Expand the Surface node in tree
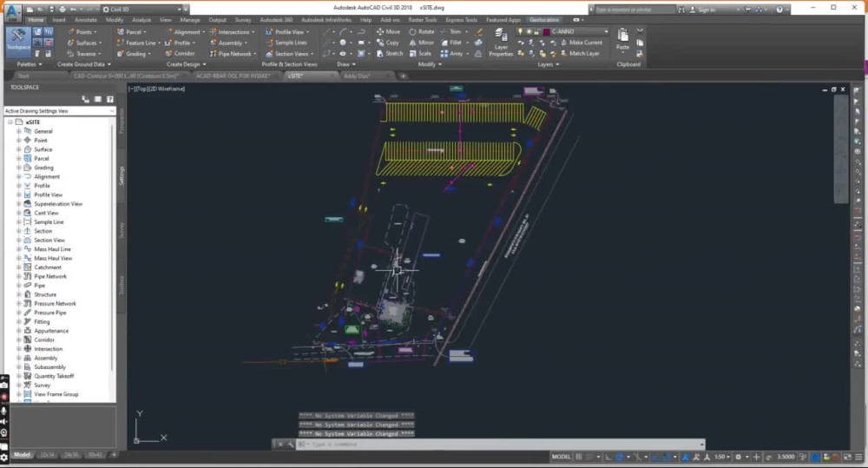 tap(18, 149)
